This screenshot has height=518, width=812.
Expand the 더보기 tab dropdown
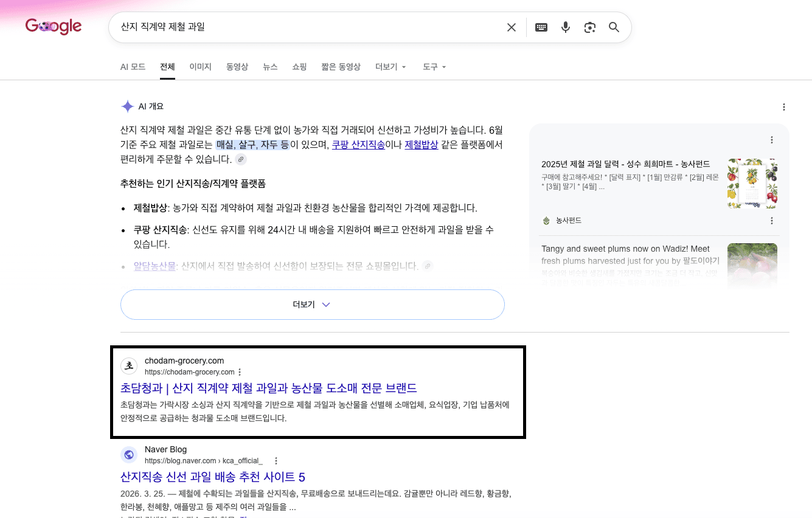click(x=390, y=67)
